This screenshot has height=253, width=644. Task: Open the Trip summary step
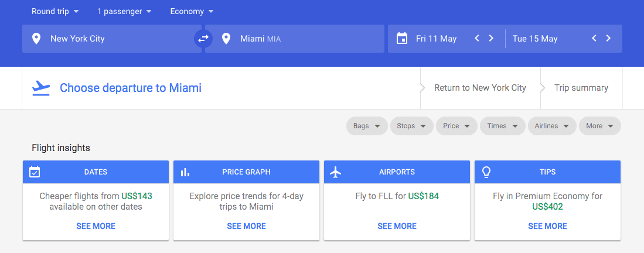coord(581,88)
